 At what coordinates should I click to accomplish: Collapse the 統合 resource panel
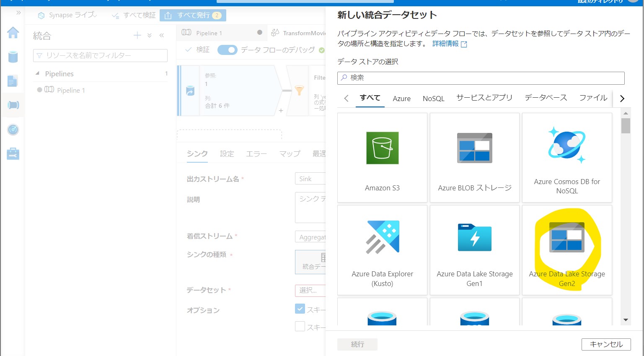(x=161, y=36)
